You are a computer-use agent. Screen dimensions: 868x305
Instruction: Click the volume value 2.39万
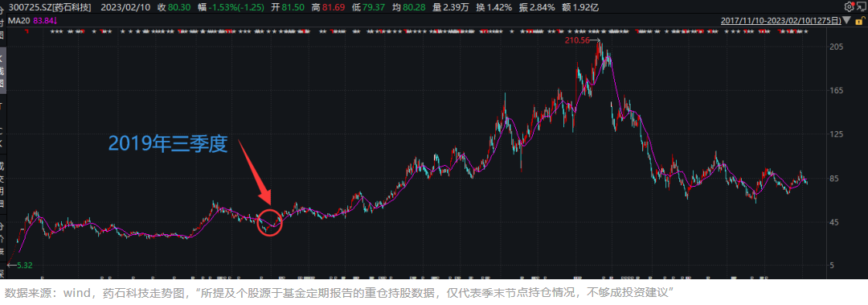coord(457,8)
